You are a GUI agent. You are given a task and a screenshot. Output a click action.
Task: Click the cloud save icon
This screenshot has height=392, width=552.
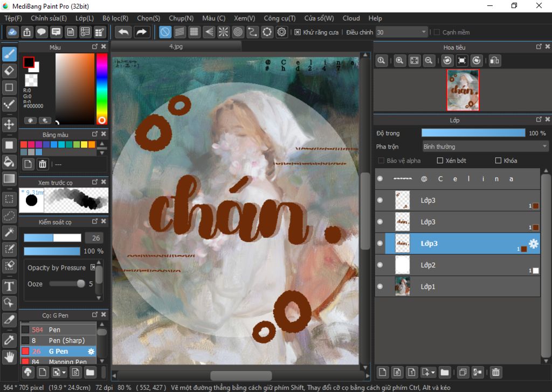point(12,32)
